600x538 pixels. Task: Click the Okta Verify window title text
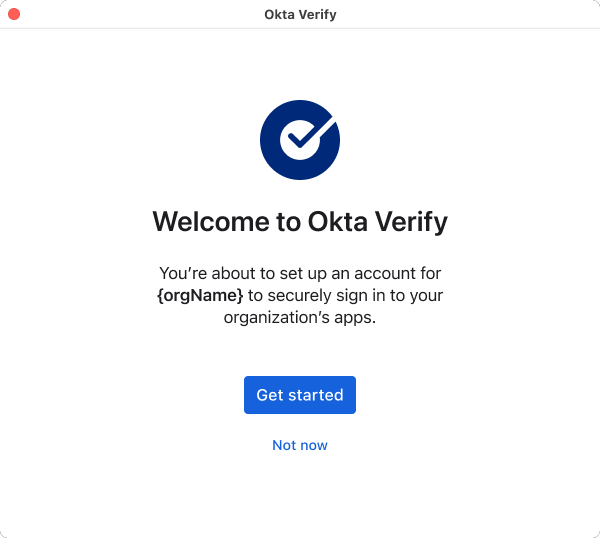300,15
